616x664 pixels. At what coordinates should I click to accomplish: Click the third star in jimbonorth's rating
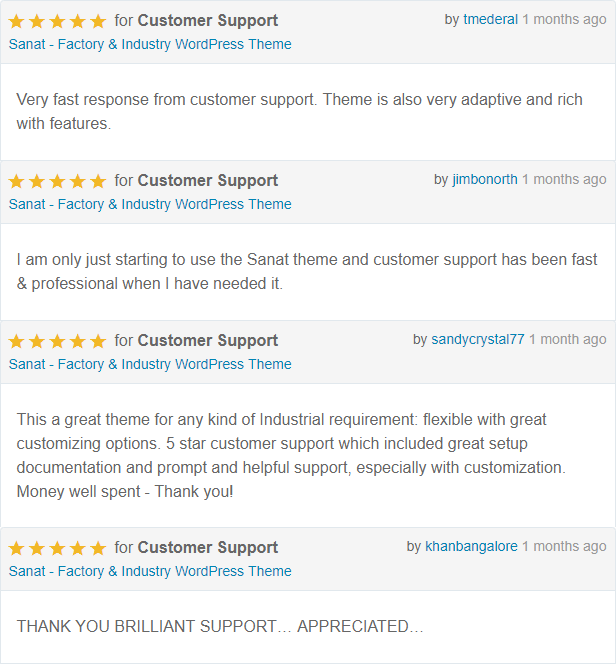point(57,181)
